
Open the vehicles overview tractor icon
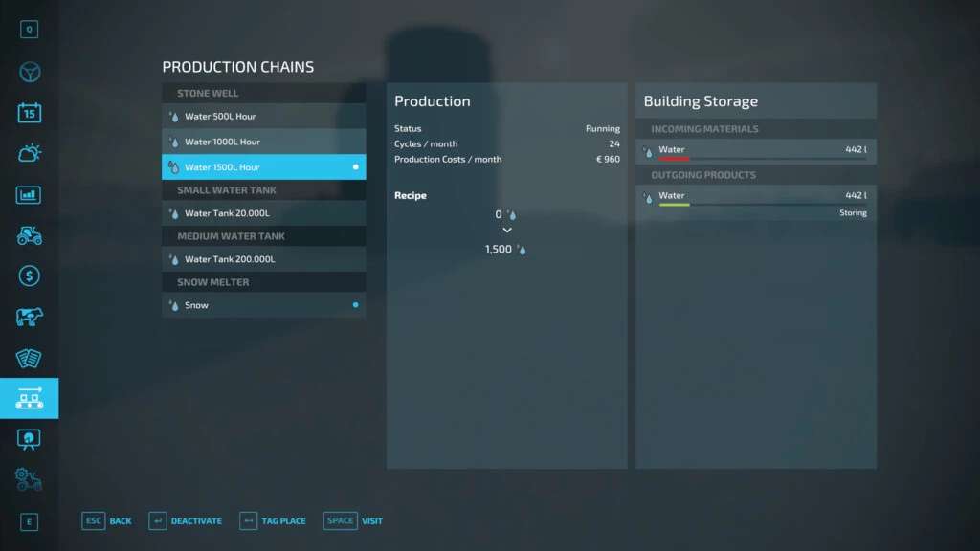click(x=29, y=235)
